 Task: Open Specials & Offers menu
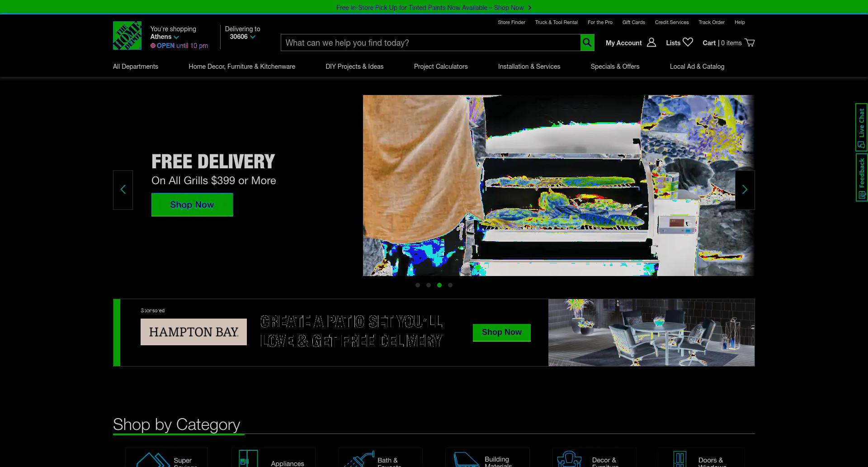click(x=615, y=67)
